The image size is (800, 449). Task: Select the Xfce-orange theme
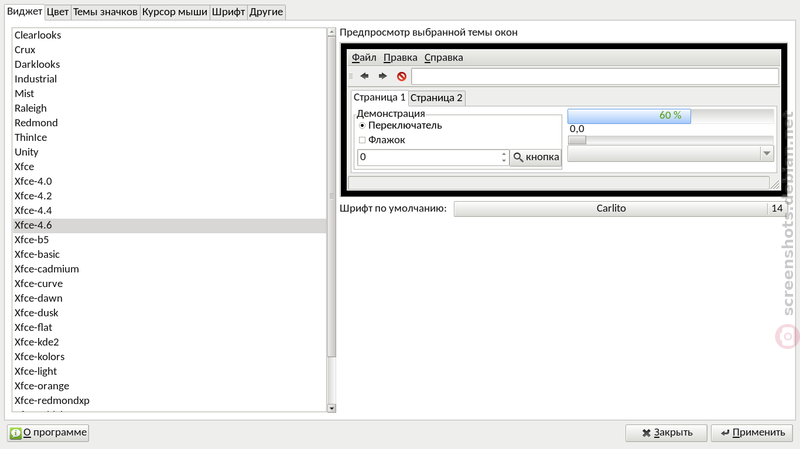click(169, 386)
